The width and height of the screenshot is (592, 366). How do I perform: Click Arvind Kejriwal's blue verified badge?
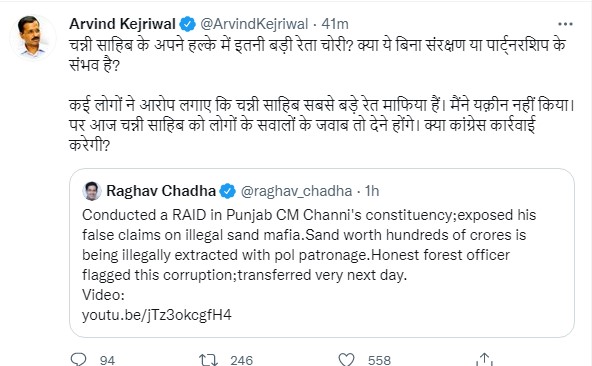click(187, 24)
